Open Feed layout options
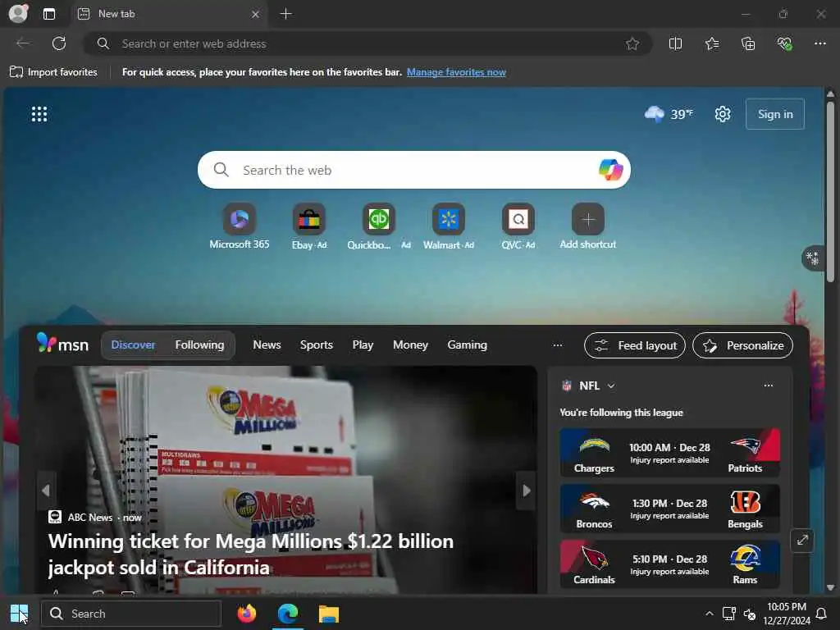 click(x=635, y=345)
